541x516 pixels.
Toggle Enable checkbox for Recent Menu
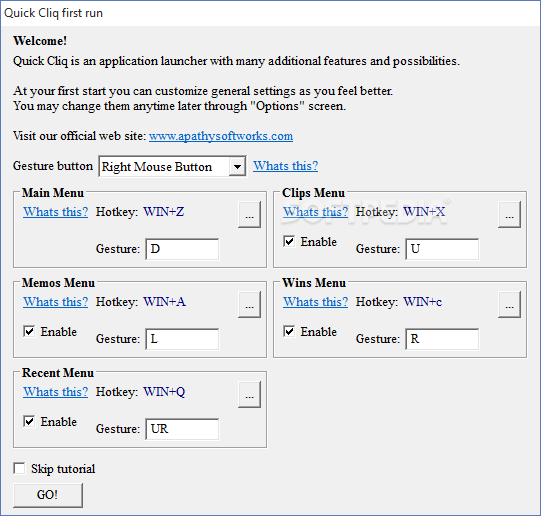point(29,421)
